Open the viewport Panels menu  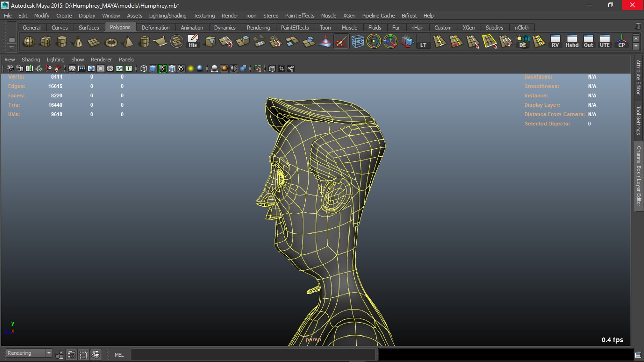point(126,59)
